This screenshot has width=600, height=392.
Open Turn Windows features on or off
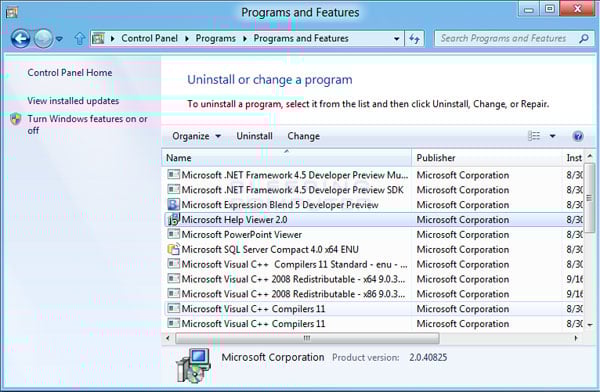click(x=87, y=124)
